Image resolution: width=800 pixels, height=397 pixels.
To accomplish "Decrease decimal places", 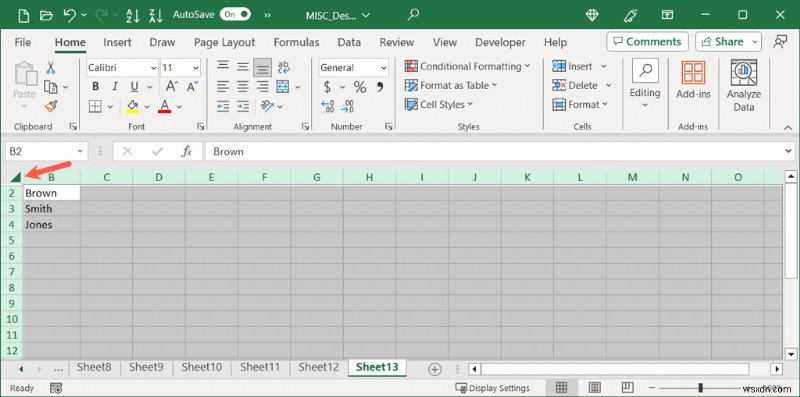I will coord(348,106).
